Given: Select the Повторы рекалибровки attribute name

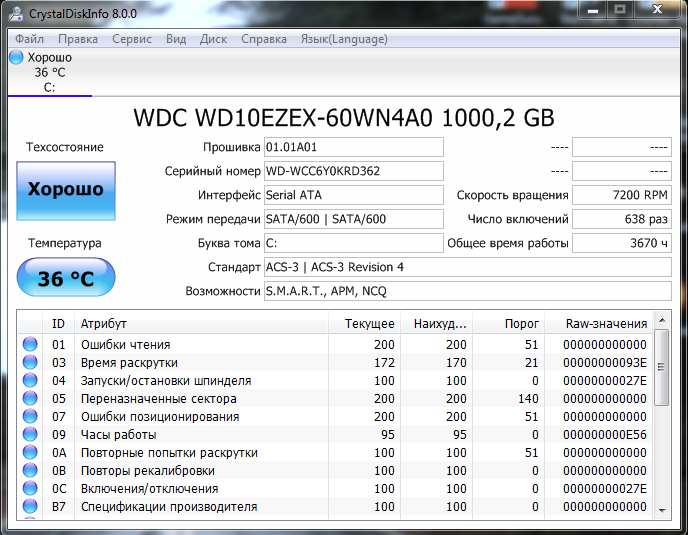Looking at the screenshot, I should (x=148, y=470).
